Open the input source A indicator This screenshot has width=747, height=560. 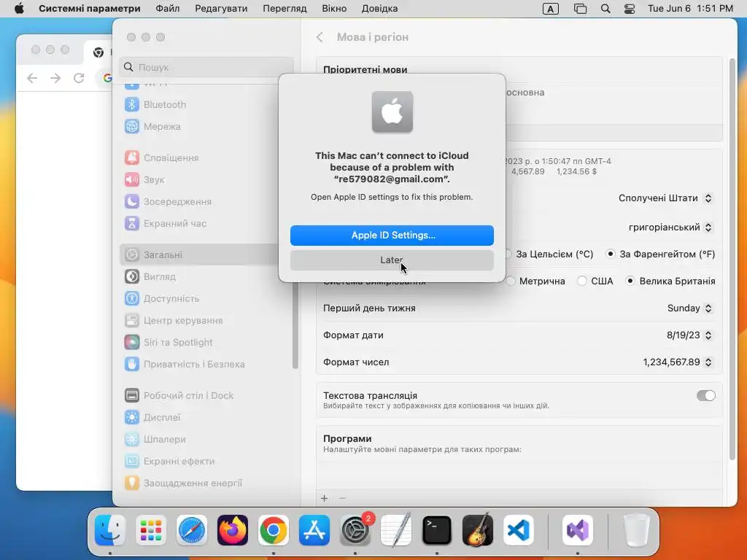pos(550,9)
